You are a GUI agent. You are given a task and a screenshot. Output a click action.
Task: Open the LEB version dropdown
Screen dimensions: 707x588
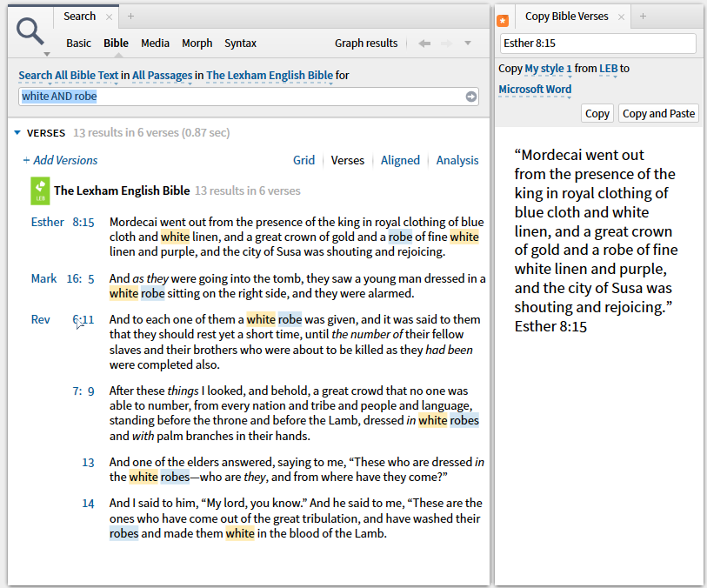click(608, 69)
